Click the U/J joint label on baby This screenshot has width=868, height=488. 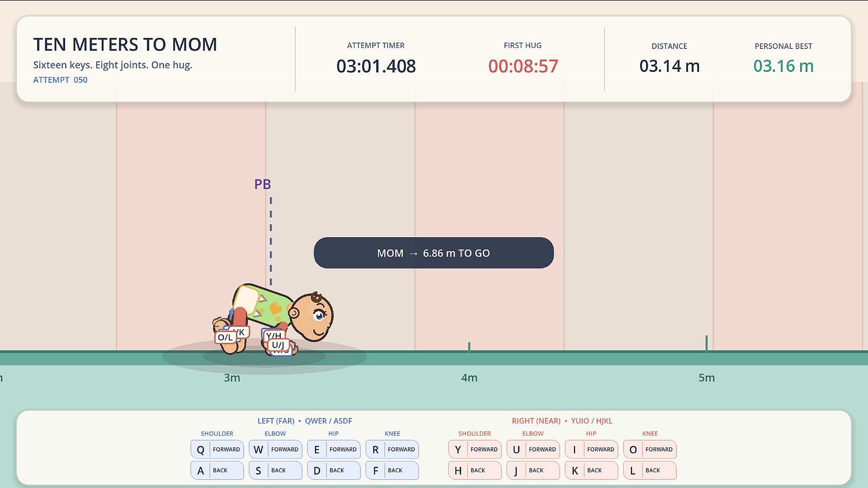tap(278, 345)
